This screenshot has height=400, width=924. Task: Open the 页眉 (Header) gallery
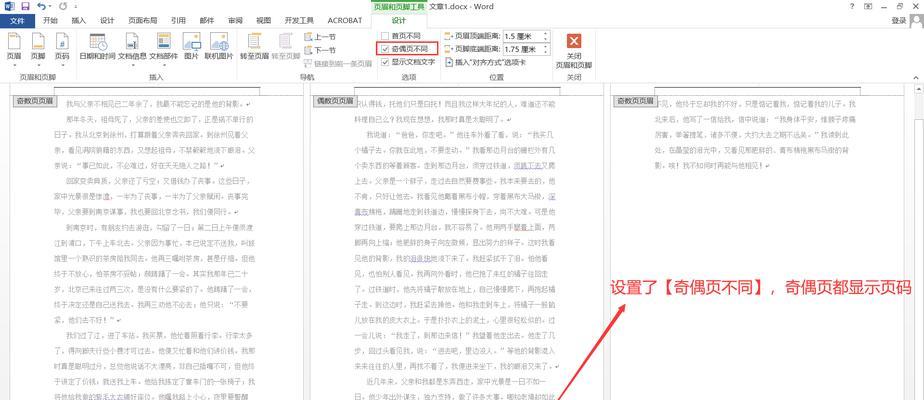[13, 48]
